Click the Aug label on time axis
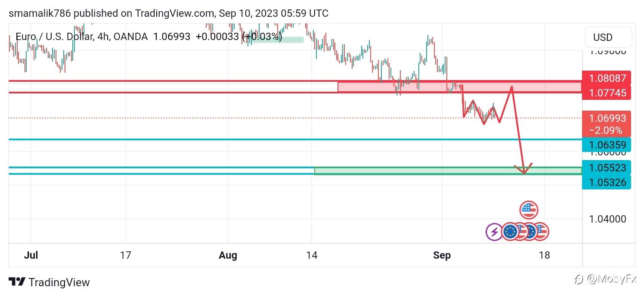 [x=228, y=255]
